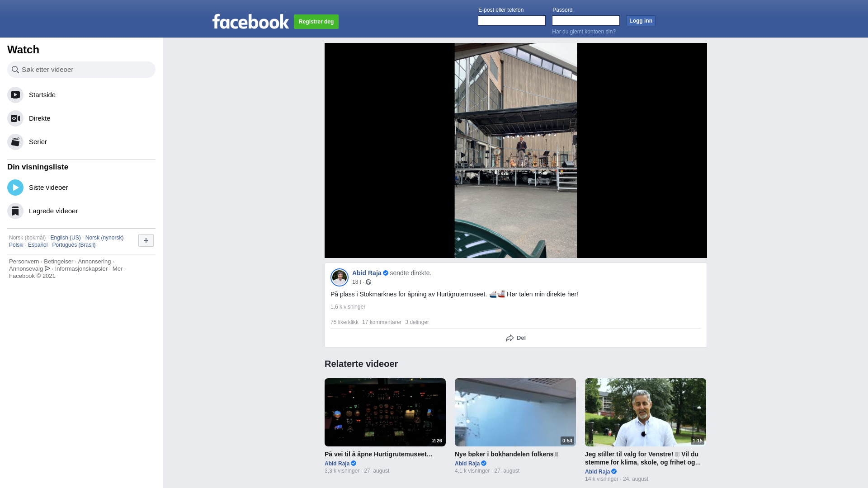The image size is (868, 488).
Task: Click the search magnifier icon
Action: 15,70
